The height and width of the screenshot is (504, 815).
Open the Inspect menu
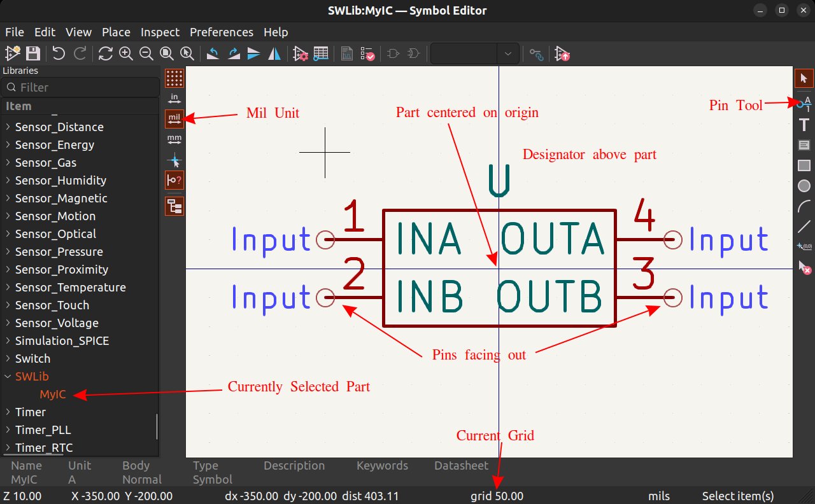(x=160, y=32)
